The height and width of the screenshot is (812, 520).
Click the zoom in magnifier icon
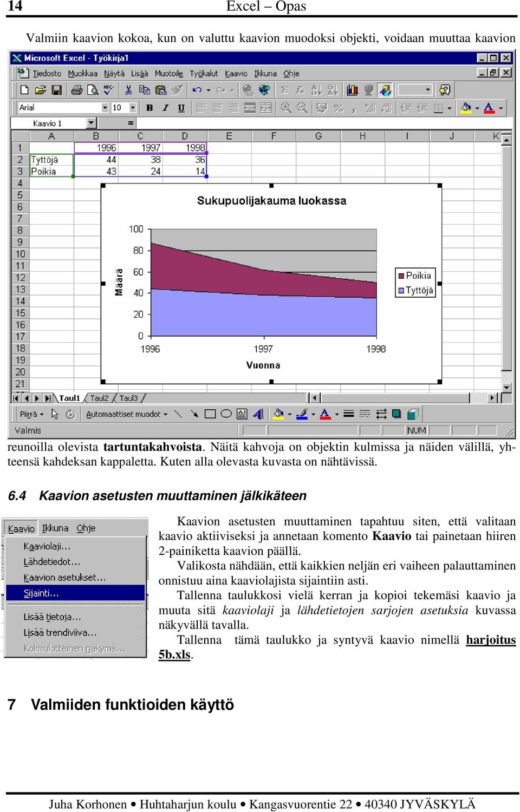click(x=286, y=108)
